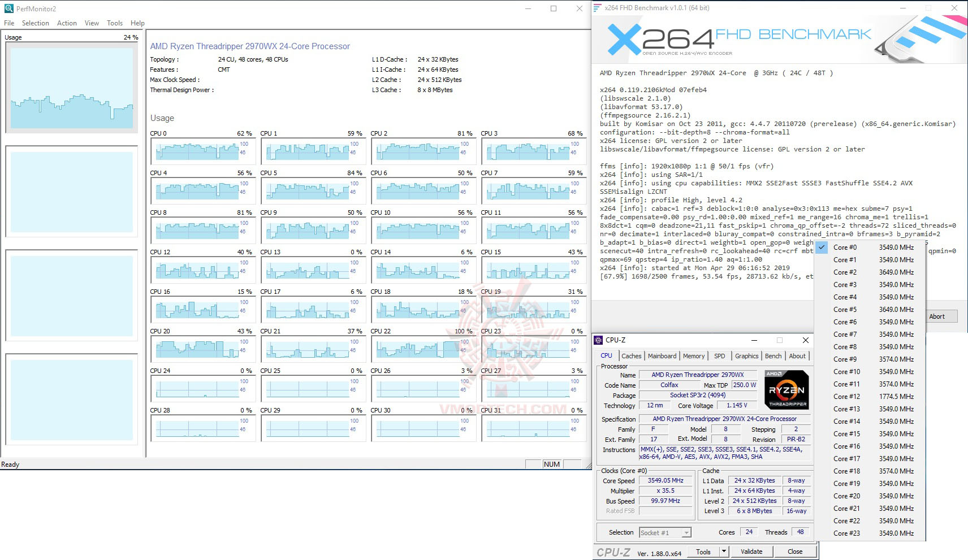Click the Ryzen Threadripper logo in CPU-Z
The image size is (968, 560).
pyautogui.click(x=786, y=389)
